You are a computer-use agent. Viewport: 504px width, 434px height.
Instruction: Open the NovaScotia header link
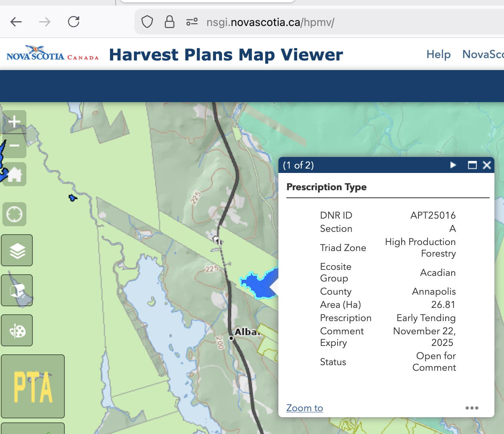click(483, 54)
